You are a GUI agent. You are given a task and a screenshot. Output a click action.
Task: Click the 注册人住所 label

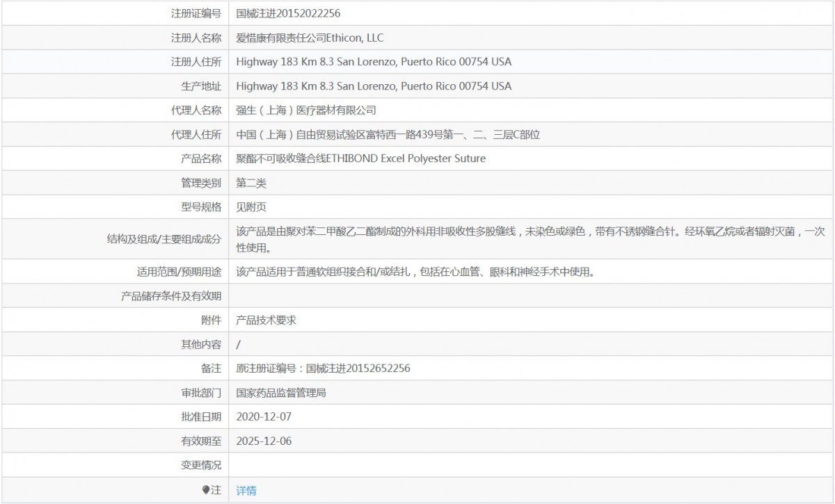196,62
